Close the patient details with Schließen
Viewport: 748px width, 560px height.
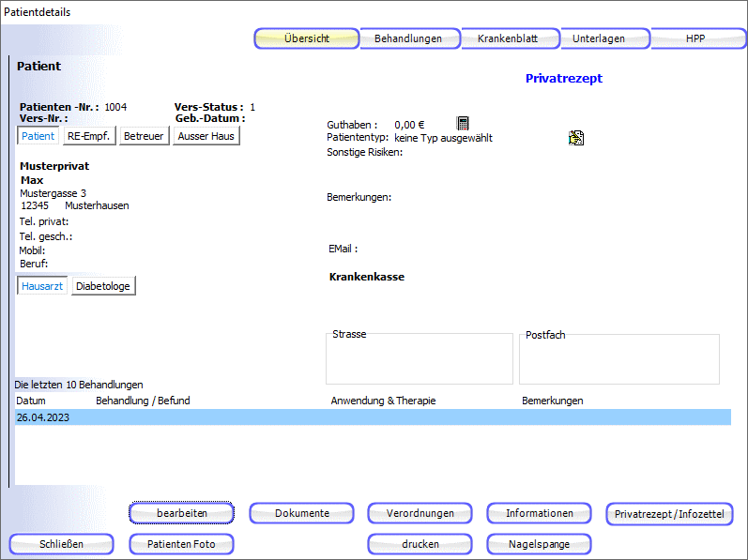tap(62, 543)
